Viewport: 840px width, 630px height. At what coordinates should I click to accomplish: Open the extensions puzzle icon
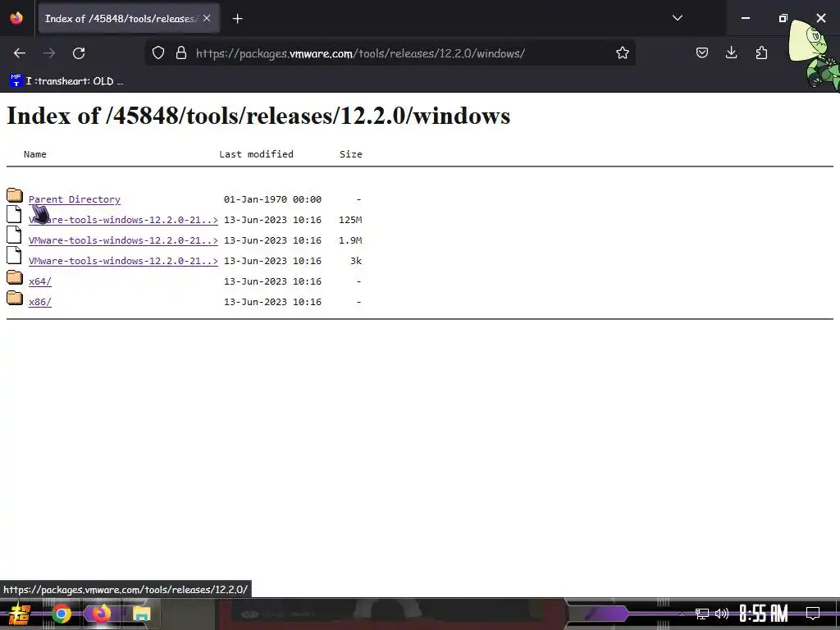click(x=761, y=53)
